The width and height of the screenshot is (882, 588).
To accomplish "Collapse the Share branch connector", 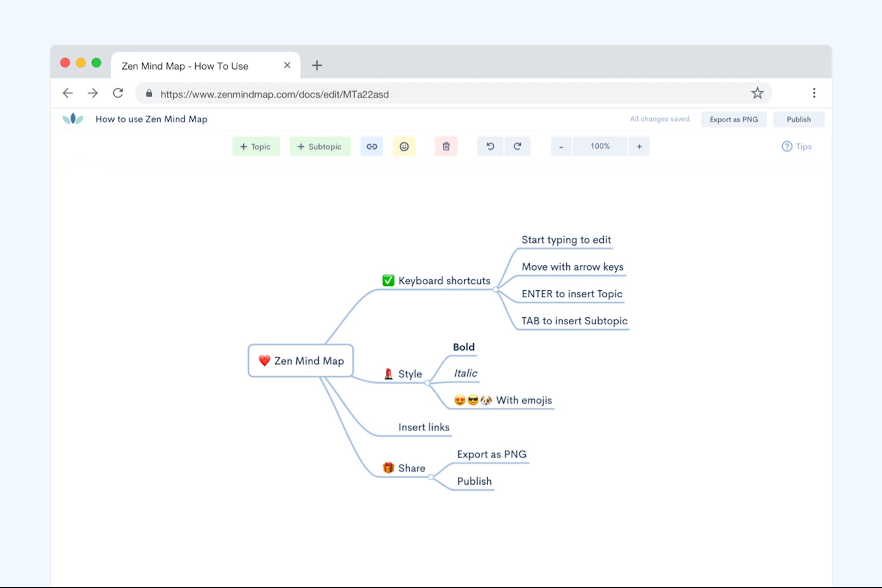I will 431,477.
